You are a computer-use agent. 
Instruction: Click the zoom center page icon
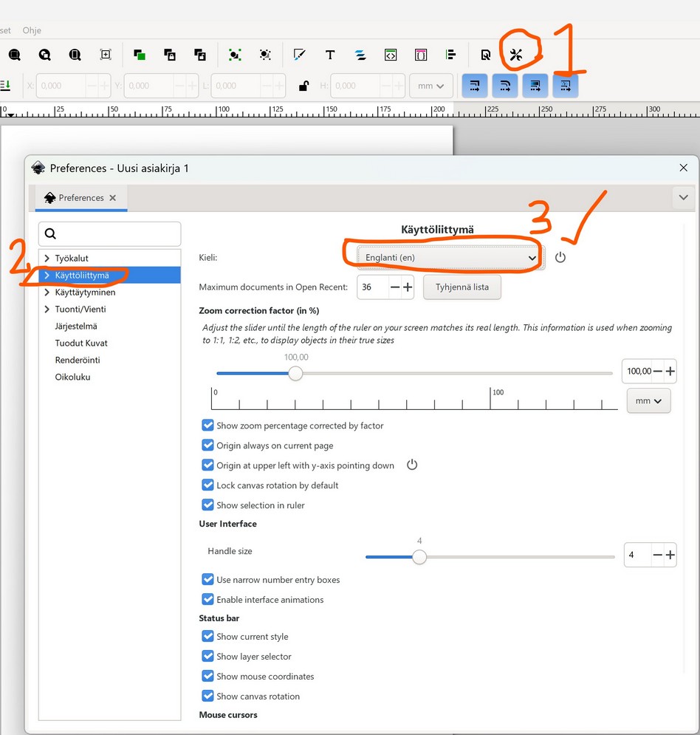pyautogui.click(x=106, y=55)
